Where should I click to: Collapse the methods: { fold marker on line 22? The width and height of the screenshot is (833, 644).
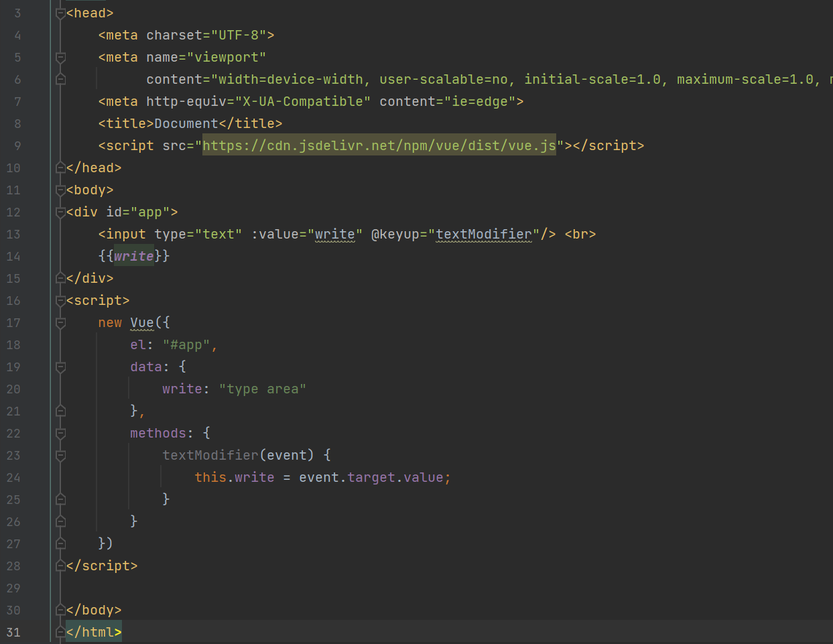(x=60, y=434)
